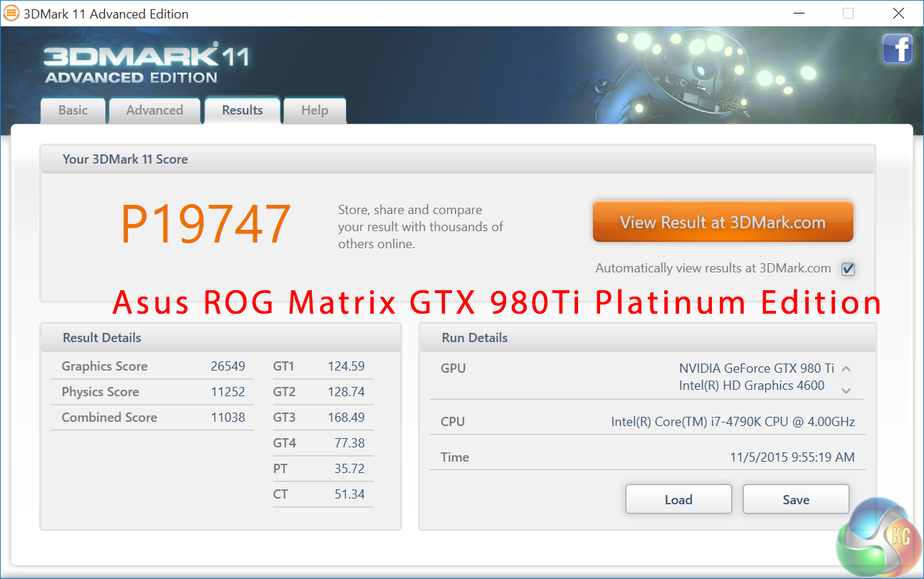Click the GT2 value 128.74

click(346, 392)
